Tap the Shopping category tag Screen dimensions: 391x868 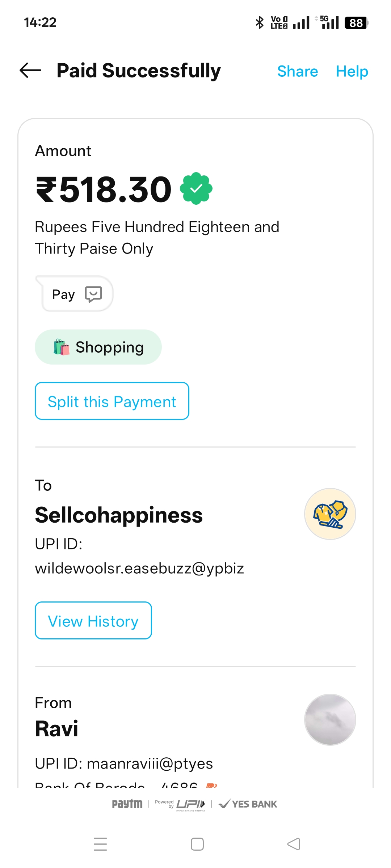pyautogui.click(x=98, y=347)
